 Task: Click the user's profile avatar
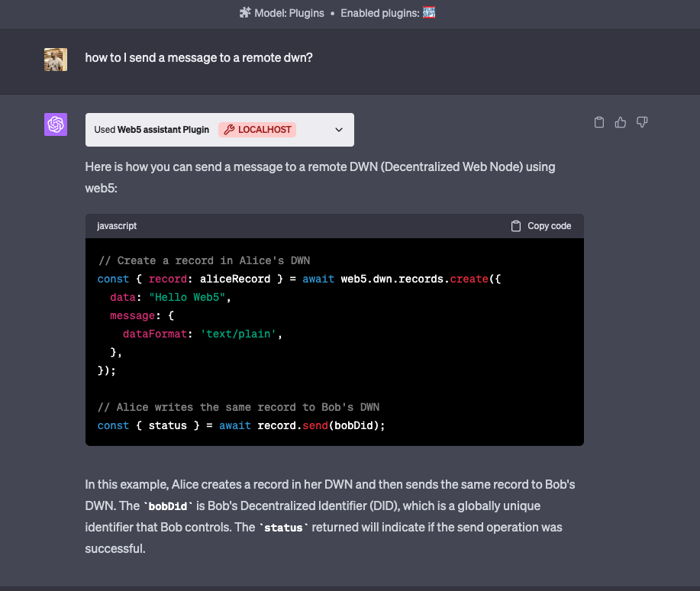pos(55,59)
